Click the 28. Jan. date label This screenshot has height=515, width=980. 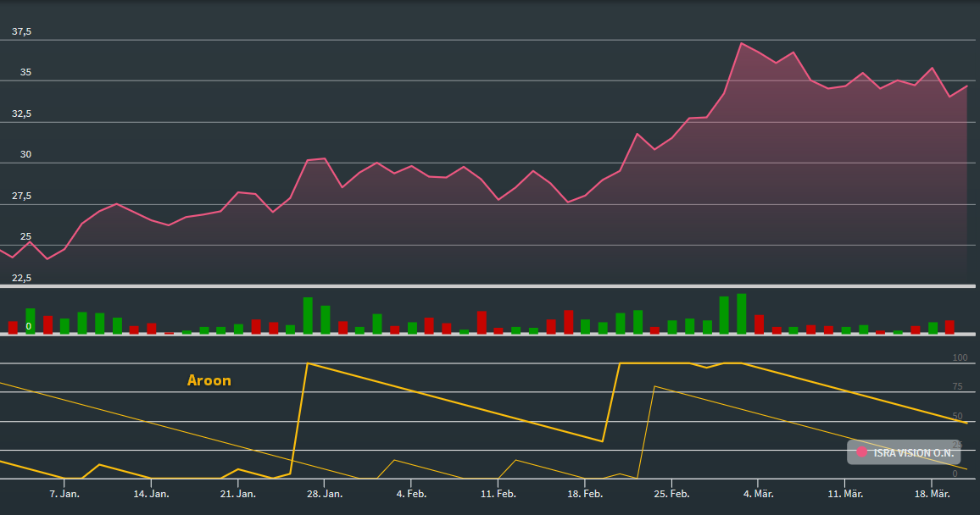pos(324,493)
